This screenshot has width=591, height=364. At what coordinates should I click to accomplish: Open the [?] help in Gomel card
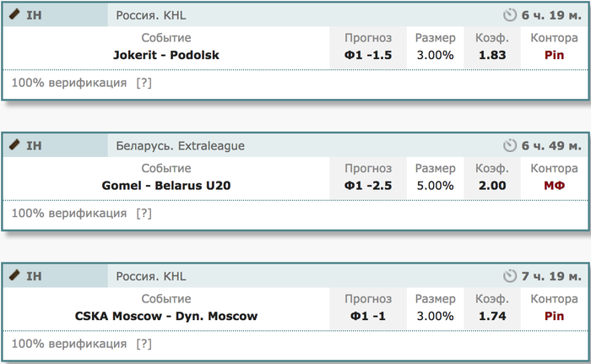tap(144, 214)
